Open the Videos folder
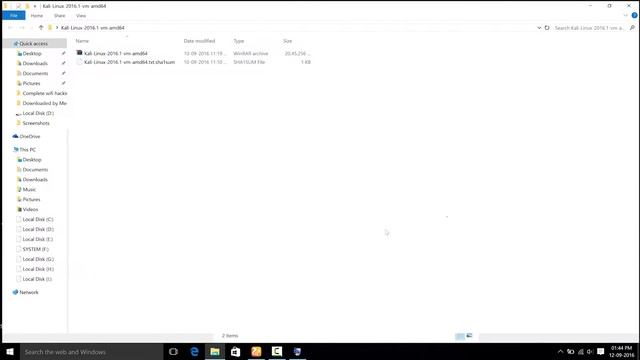Viewport: 640px width, 360px height. point(30,209)
